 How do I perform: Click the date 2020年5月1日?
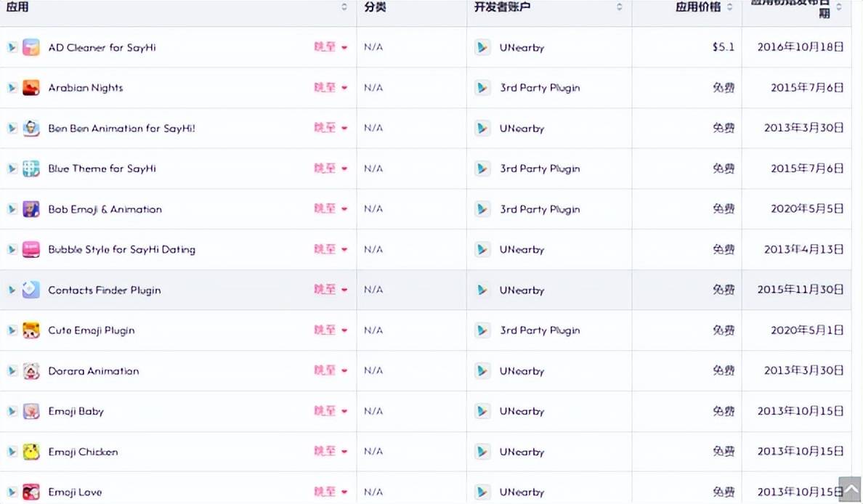pyautogui.click(x=807, y=330)
